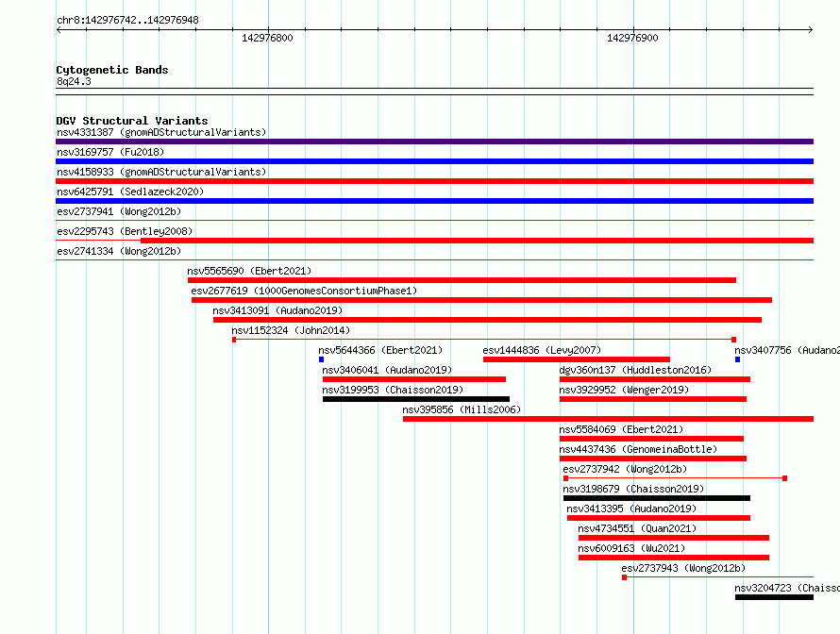Viewport: 840px width, 634px height.
Task: Select nsv3198679 (Chaisson2019) label
Action: (633, 489)
